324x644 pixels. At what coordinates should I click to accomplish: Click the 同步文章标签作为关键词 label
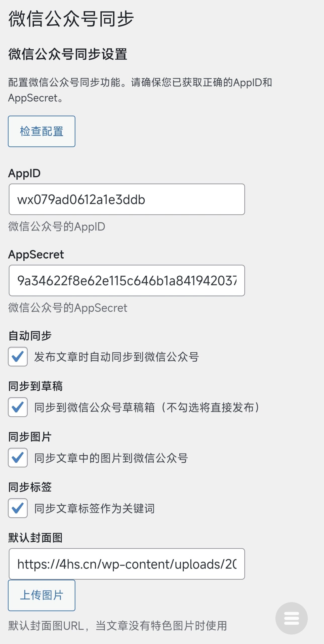coord(94,508)
